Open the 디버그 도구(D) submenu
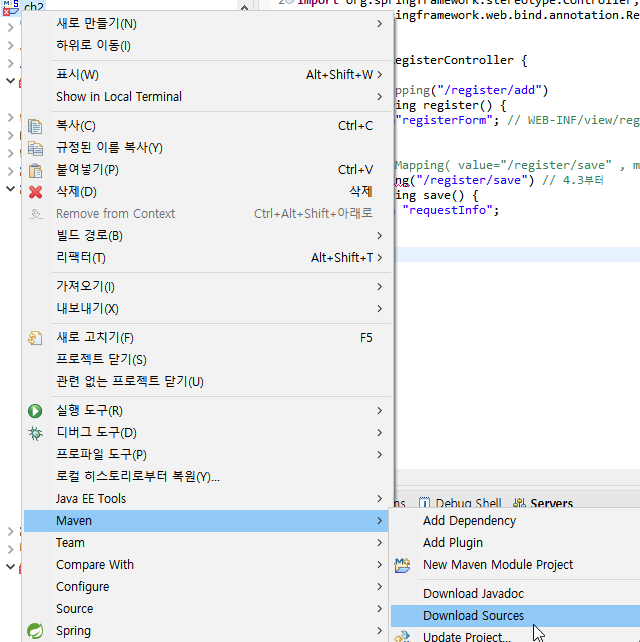 point(206,433)
